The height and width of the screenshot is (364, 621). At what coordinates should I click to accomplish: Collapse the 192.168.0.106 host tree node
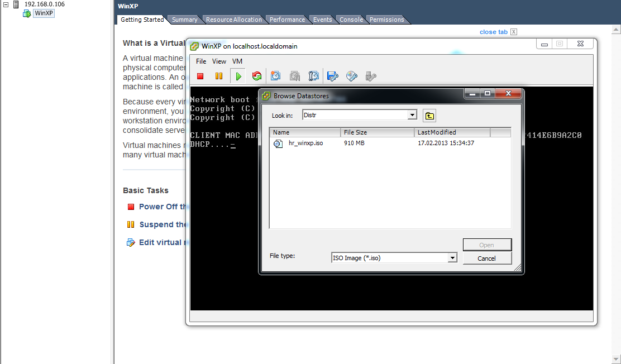(6, 4)
